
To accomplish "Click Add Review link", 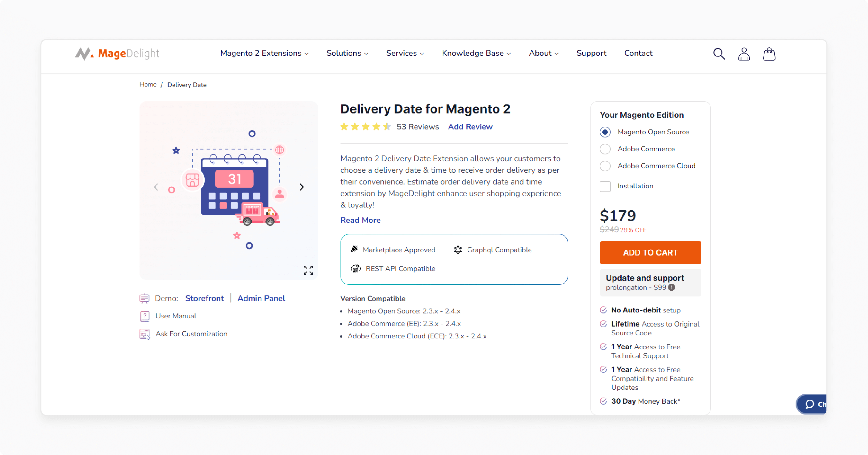I will [x=470, y=127].
